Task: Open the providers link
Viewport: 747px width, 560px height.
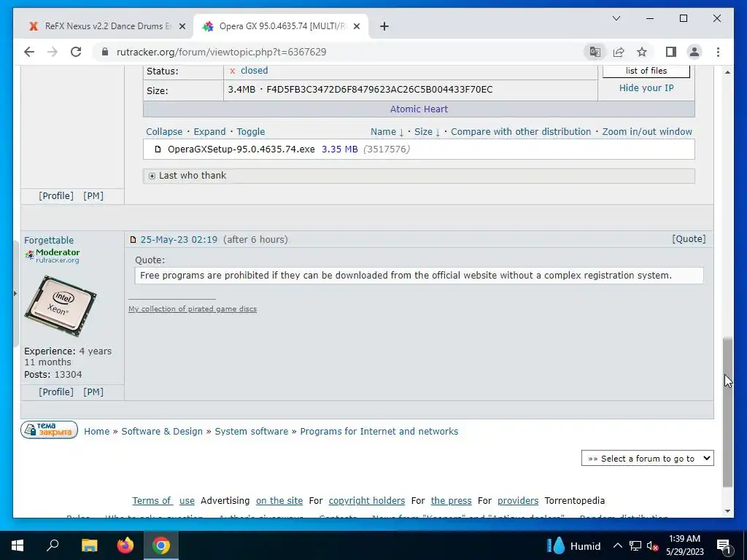Action: (518, 500)
